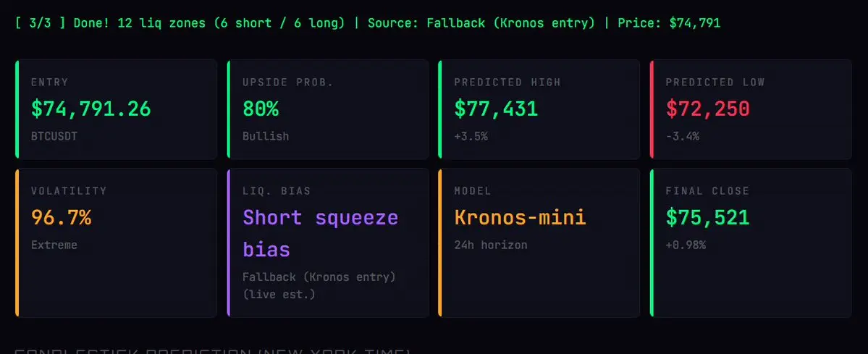Open the Upside Prob. 80% value
Image resolution: width=868 pixels, height=354 pixels.
point(261,109)
